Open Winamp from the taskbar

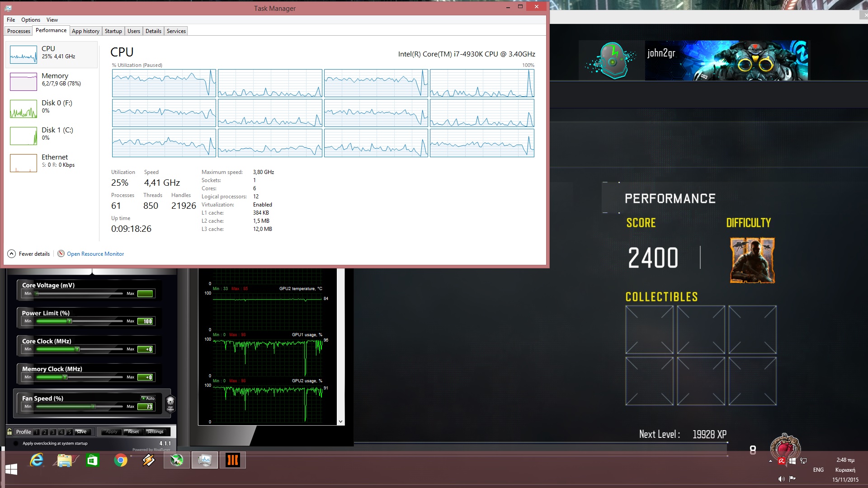149,460
